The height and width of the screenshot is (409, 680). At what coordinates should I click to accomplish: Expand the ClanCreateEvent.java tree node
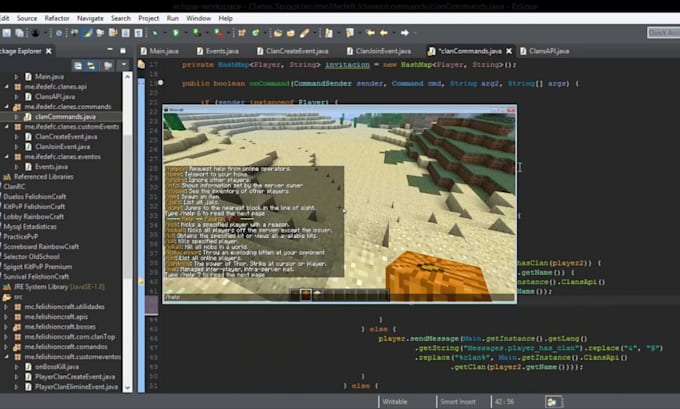(x=16, y=137)
